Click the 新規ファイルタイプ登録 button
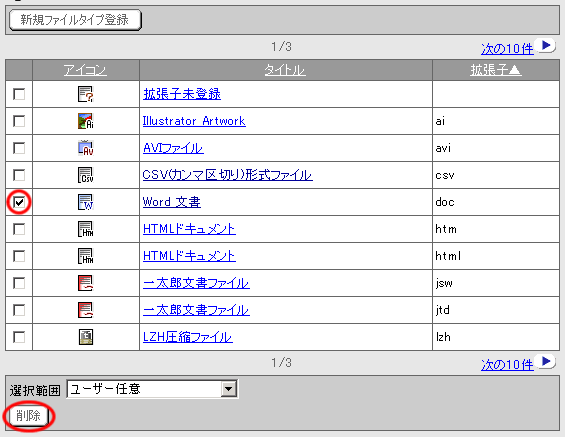This screenshot has width=565, height=437. tap(75, 20)
